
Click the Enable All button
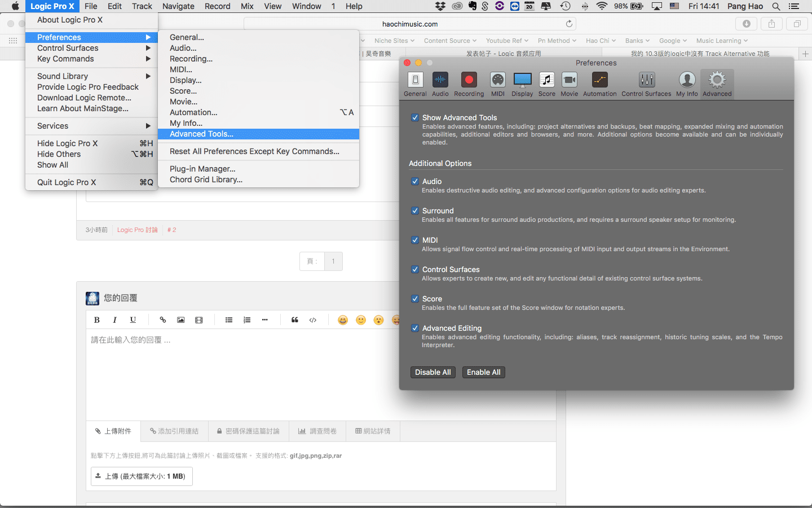pyautogui.click(x=484, y=373)
